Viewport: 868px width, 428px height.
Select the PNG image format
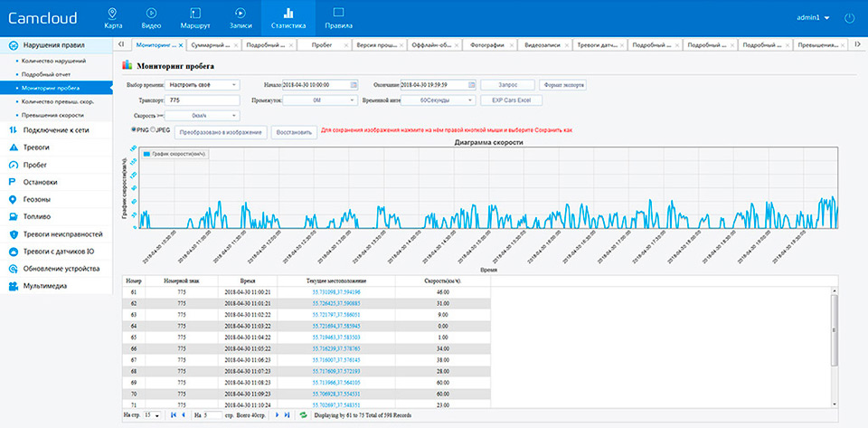[x=135, y=130]
